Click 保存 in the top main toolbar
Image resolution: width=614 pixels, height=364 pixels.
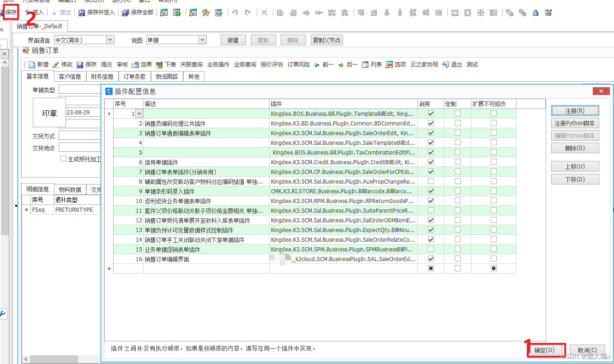click(x=11, y=12)
